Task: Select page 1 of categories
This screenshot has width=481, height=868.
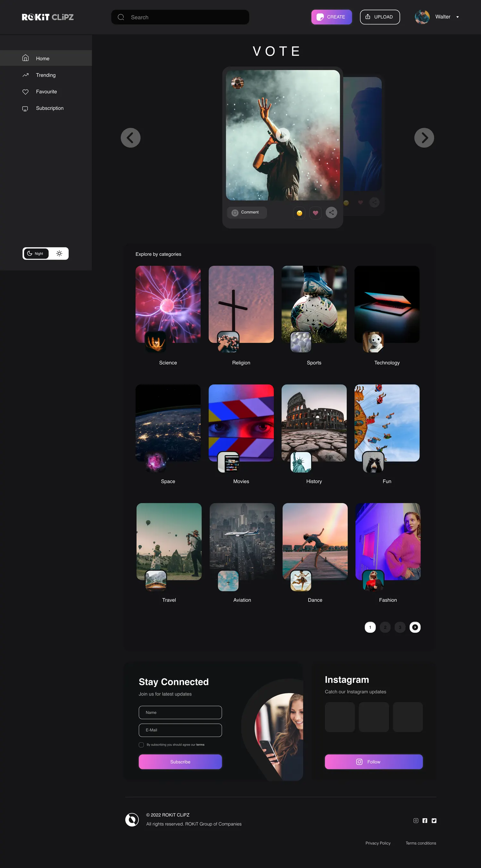Action: 370,627
